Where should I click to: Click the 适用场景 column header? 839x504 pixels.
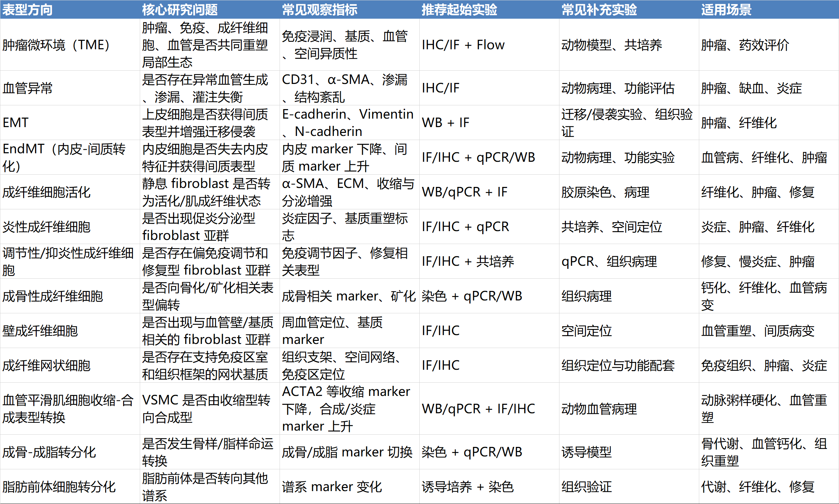pos(726,10)
